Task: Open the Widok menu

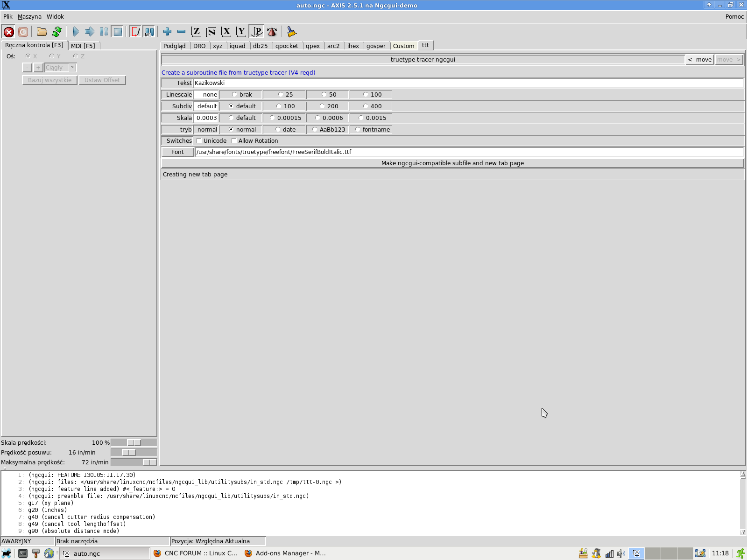Action: [55, 17]
